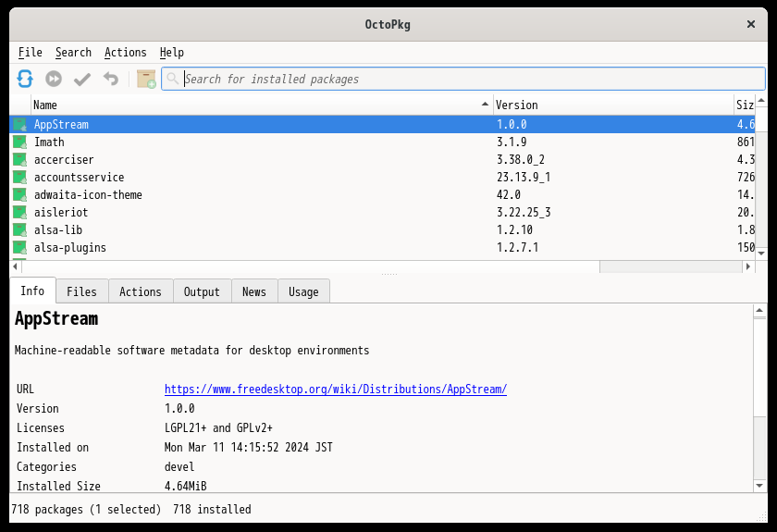Close the OctoPkg window
This screenshot has width=777, height=532.
point(751,24)
